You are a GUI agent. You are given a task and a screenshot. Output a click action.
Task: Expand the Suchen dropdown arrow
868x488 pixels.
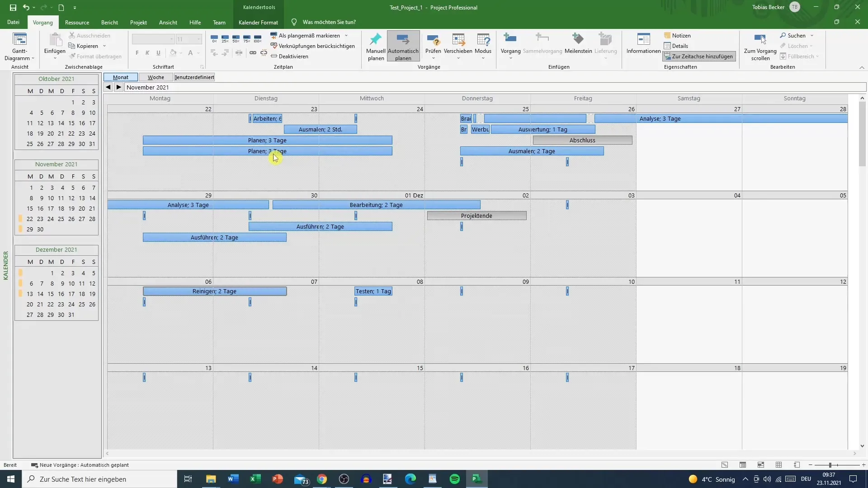pos(812,36)
